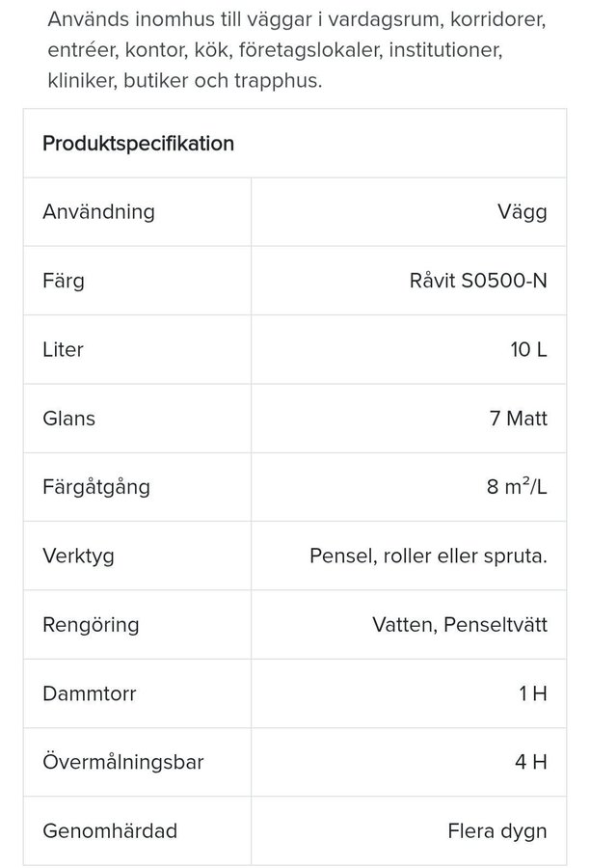The height and width of the screenshot is (868, 590).
Task: Click the 10 L volume value
Action: (x=528, y=349)
